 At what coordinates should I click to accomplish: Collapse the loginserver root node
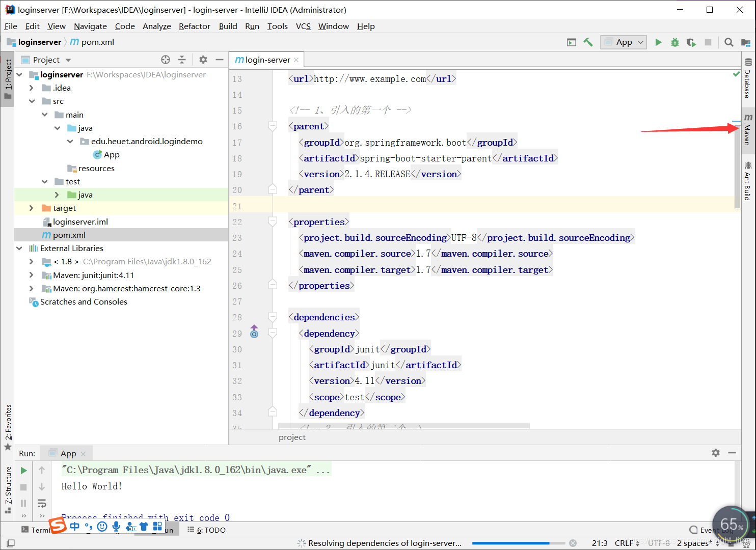19,74
